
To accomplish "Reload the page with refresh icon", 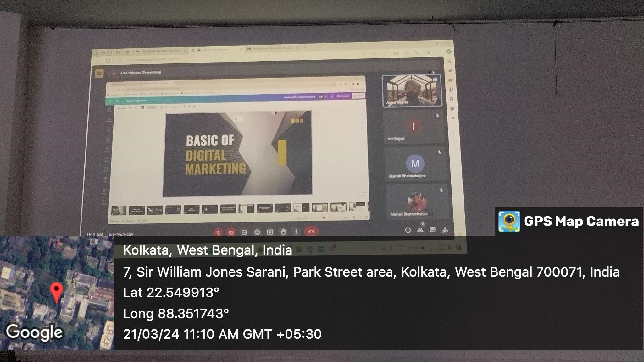I will [108, 60].
